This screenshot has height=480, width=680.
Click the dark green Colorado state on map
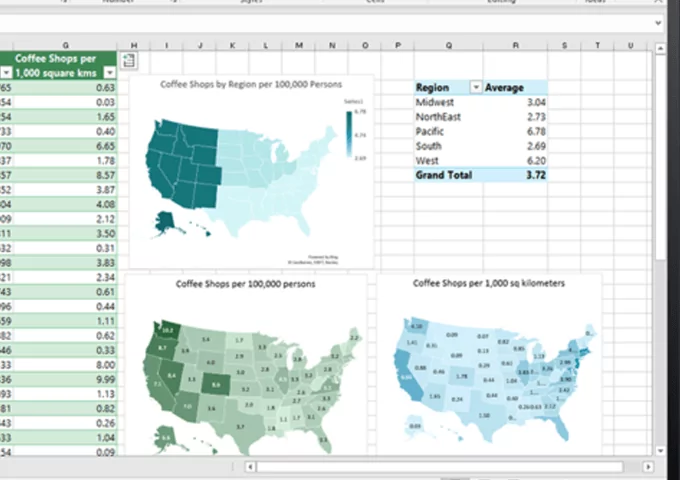[x=216, y=384]
